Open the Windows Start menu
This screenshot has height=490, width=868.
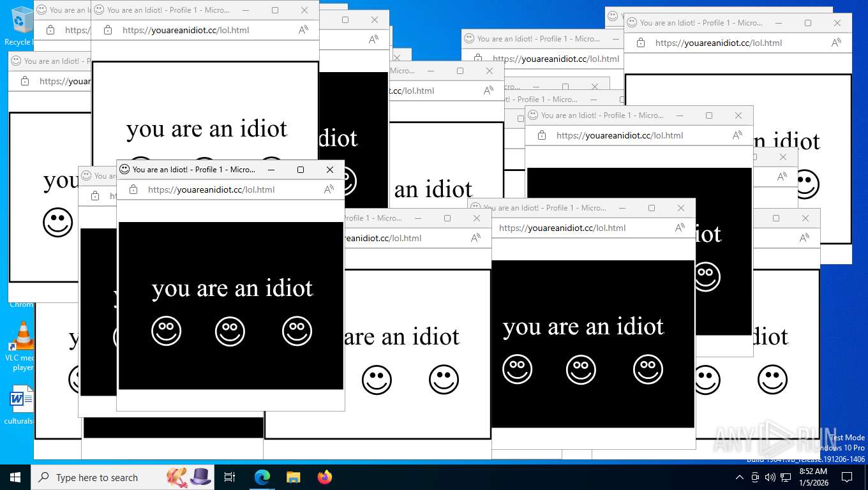[x=15, y=477]
